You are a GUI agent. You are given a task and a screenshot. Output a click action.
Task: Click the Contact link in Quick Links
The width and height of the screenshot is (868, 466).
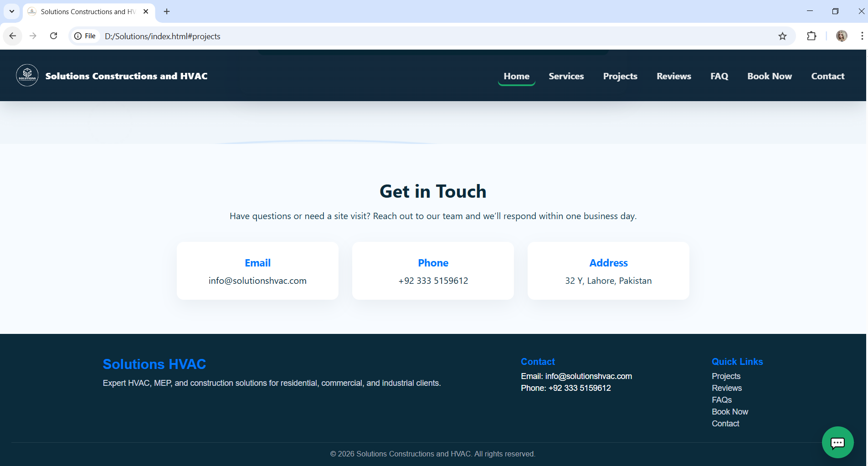click(x=725, y=423)
